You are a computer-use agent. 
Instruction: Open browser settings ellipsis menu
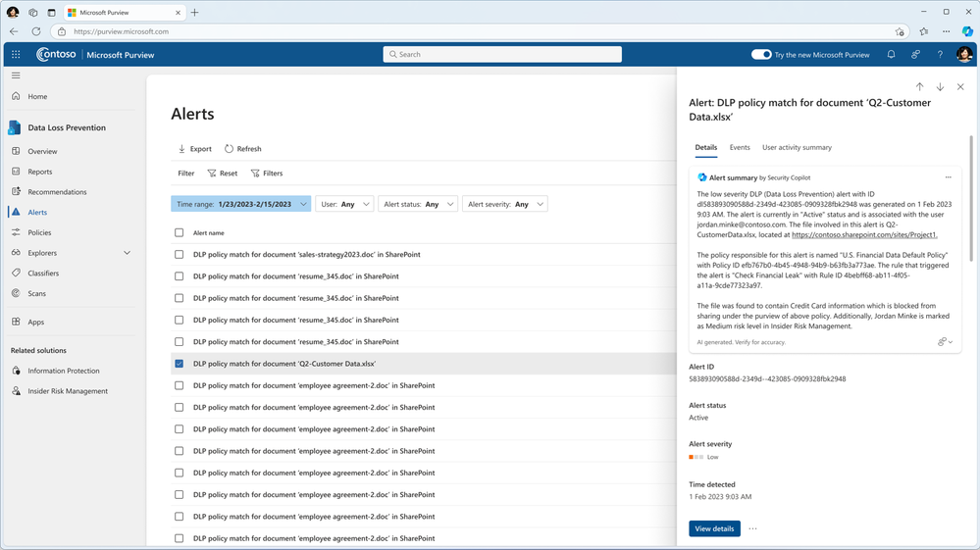coord(947,31)
